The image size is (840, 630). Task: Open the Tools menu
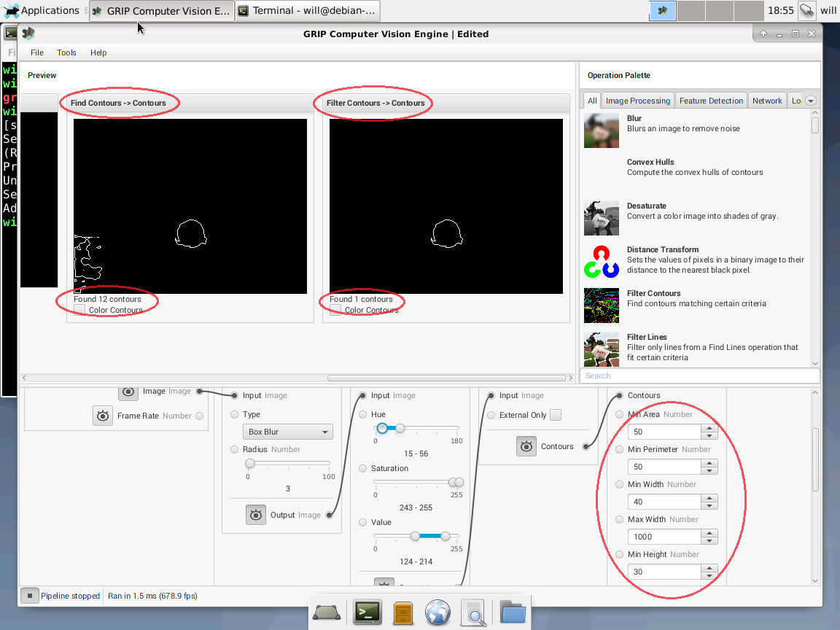pyautogui.click(x=66, y=52)
